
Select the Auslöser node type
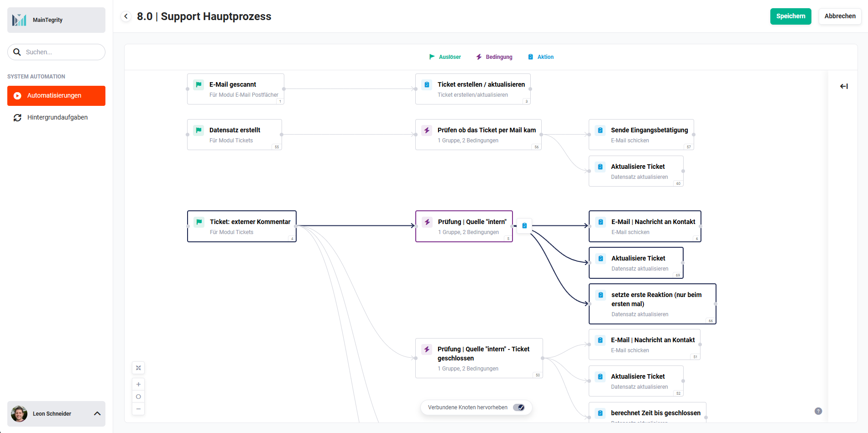pos(445,57)
